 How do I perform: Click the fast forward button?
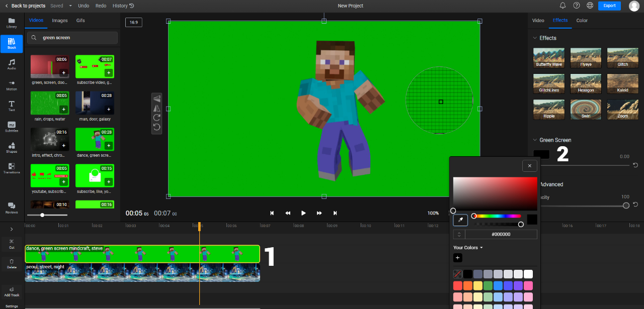(319, 213)
